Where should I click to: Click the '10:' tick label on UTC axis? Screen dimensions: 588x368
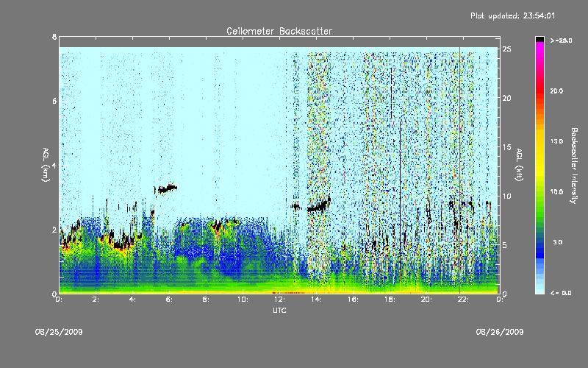(243, 300)
